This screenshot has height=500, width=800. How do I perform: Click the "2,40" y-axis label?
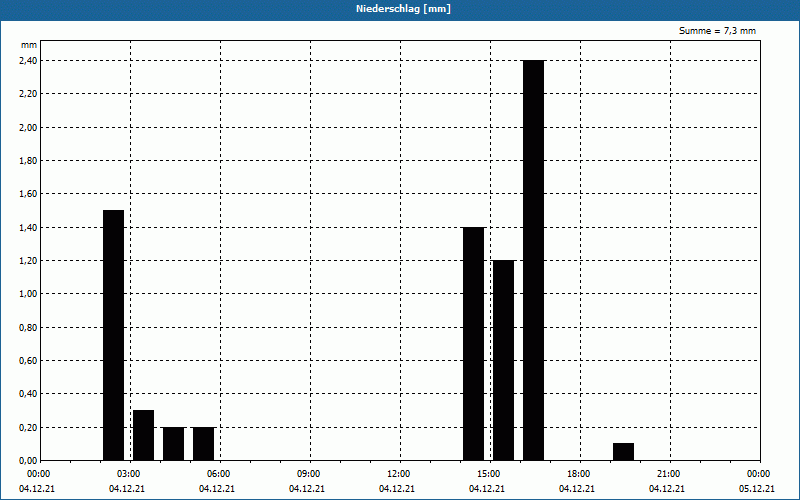coord(28,61)
